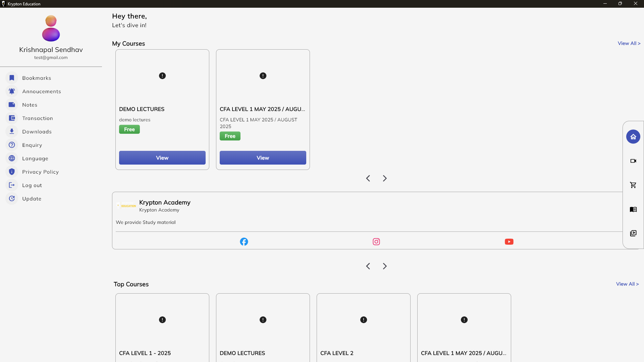The image size is (644, 362).
Task: Click the open book icon in right rail
Action: [x=633, y=209]
